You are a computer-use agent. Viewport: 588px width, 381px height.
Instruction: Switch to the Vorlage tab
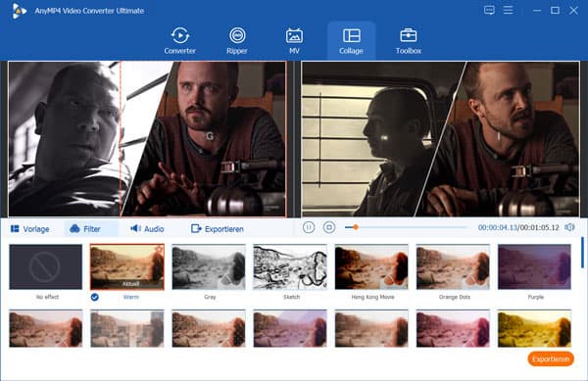click(x=30, y=229)
